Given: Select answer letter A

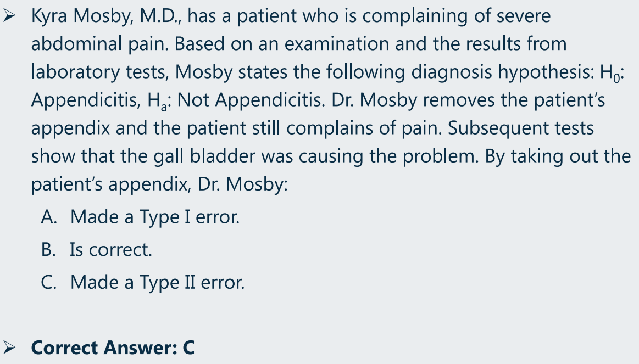Looking at the screenshot, I should [x=49, y=217].
